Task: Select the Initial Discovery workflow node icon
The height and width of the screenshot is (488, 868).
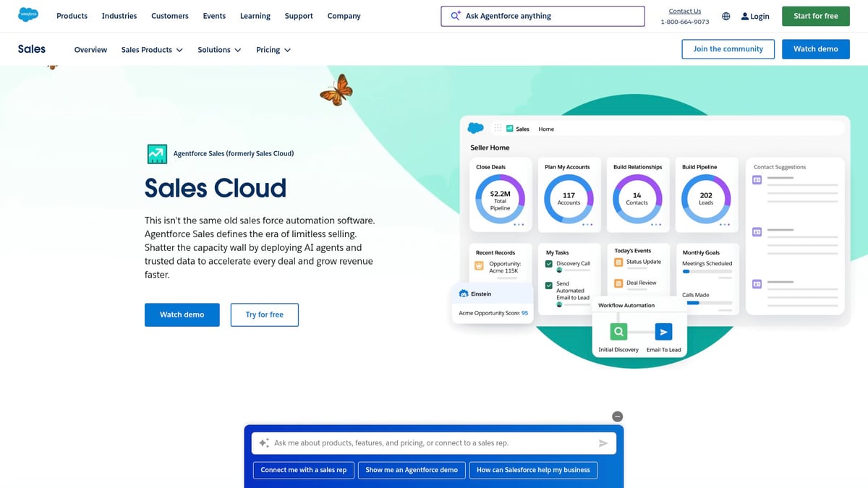Action: 618,331
